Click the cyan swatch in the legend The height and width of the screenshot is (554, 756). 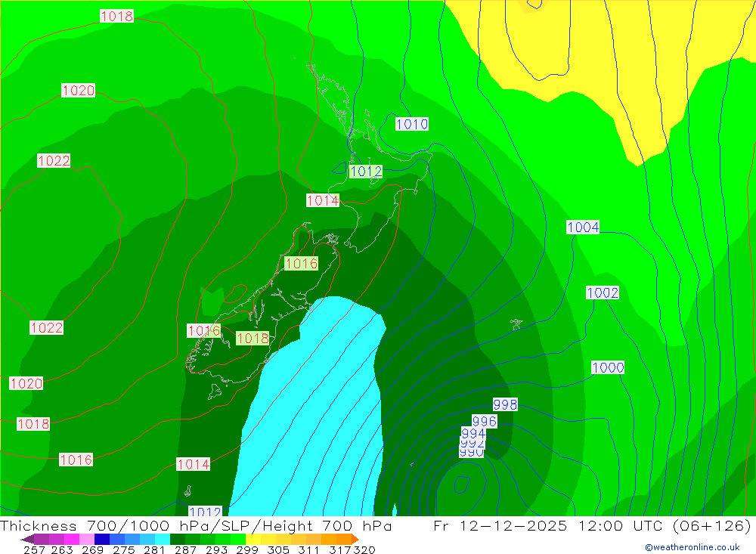(x=163, y=539)
